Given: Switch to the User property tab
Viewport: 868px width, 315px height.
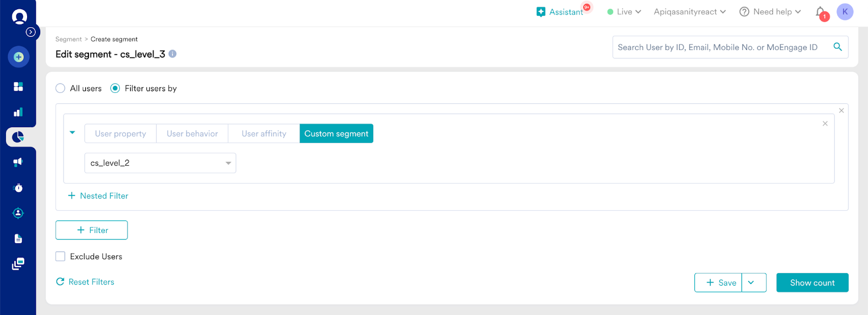Looking at the screenshot, I should [120, 134].
